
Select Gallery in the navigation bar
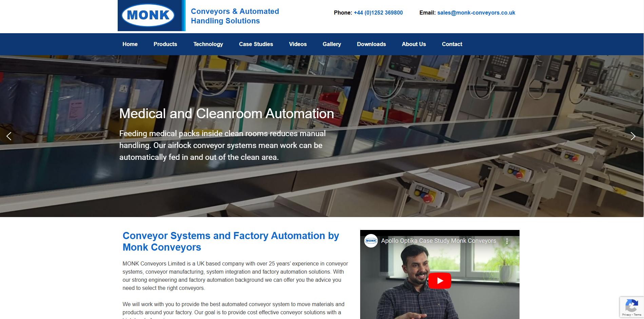332,44
